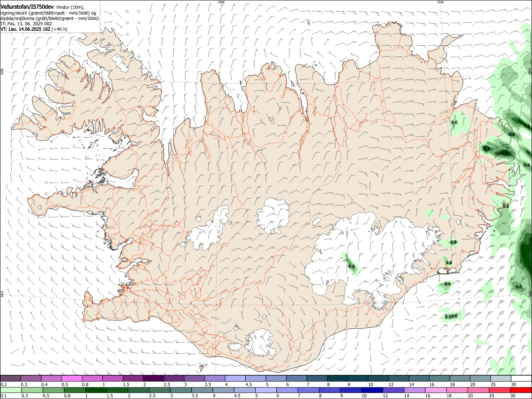
Task: Pick the dark teal 8 mm snow legend swatch
Action: tap(337, 378)
